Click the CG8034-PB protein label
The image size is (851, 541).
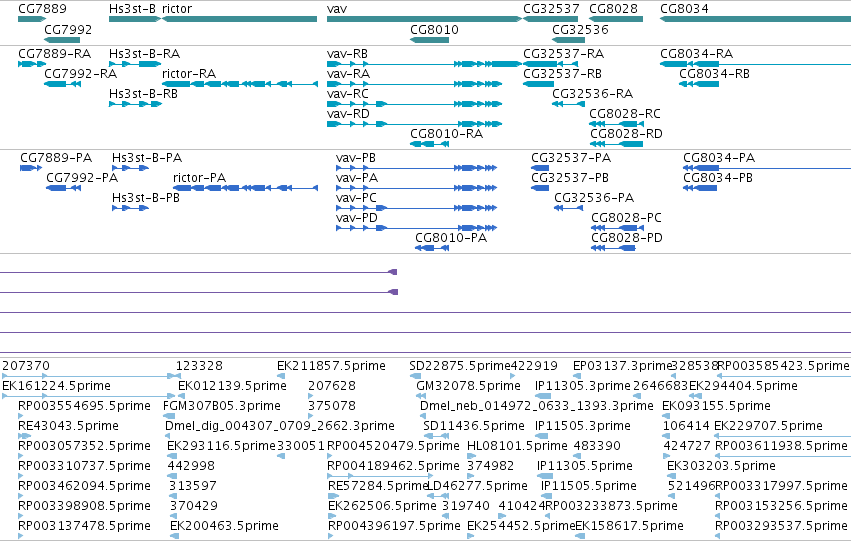718,177
